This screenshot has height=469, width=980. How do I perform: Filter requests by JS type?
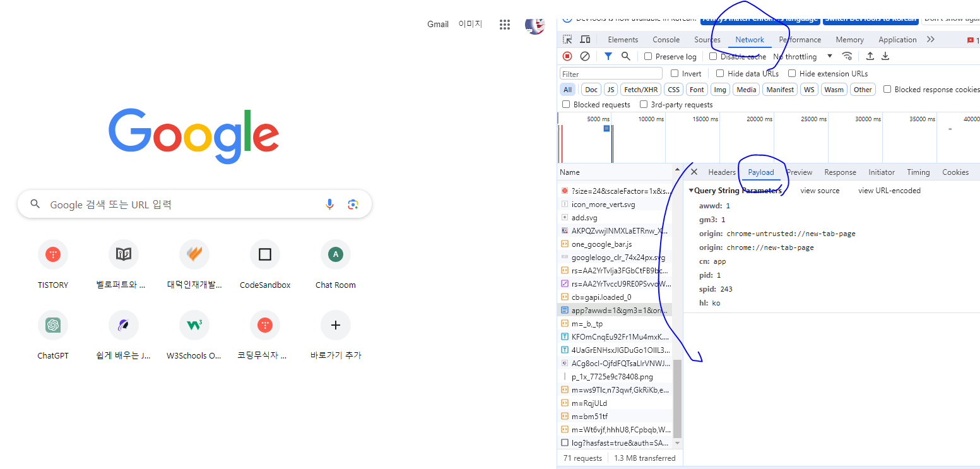tap(611, 90)
